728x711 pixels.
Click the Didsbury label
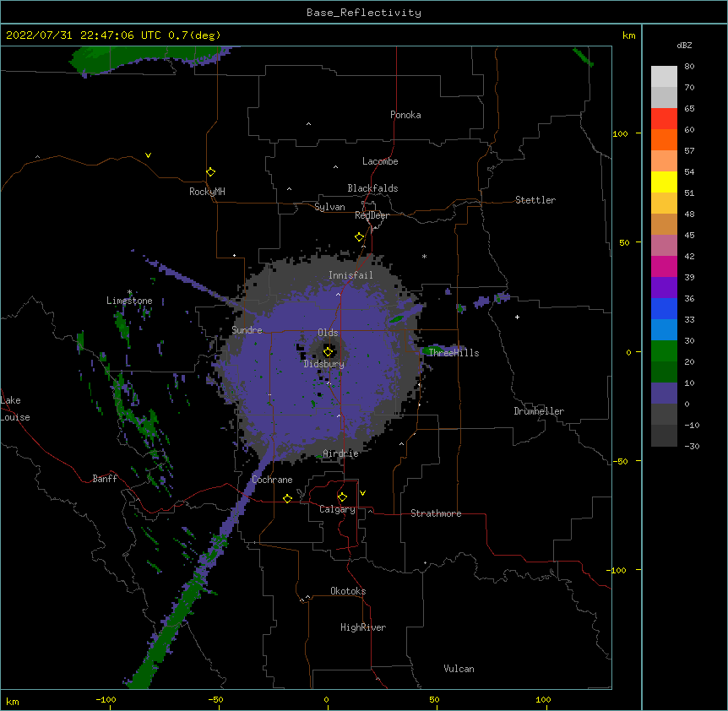[324, 364]
